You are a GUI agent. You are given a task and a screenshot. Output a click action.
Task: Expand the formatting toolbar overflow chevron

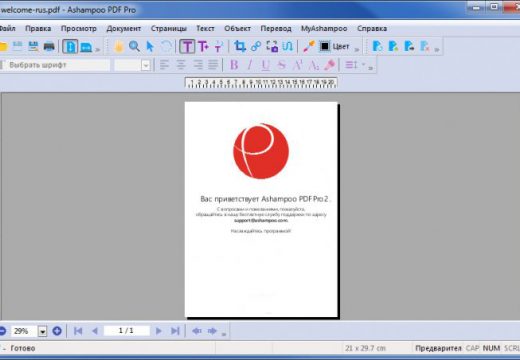[x=370, y=68]
